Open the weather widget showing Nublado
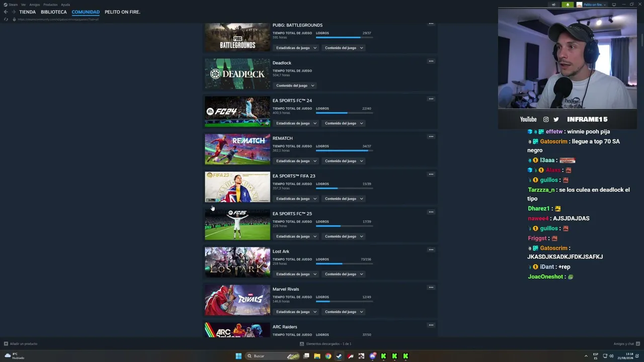Viewport: 644px width, 362px height. point(15,356)
